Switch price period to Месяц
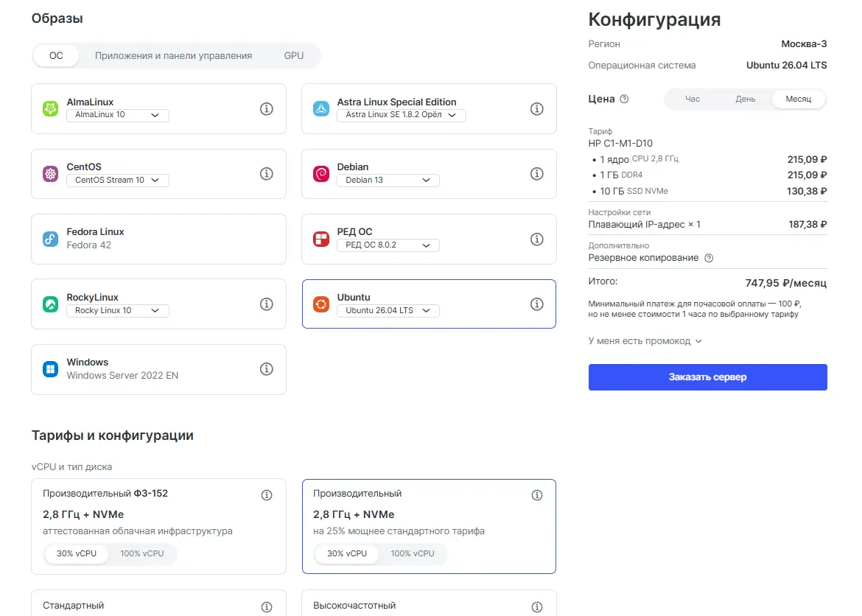Image resolution: width=862 pixels, height=616 pixels. (798, 99)
